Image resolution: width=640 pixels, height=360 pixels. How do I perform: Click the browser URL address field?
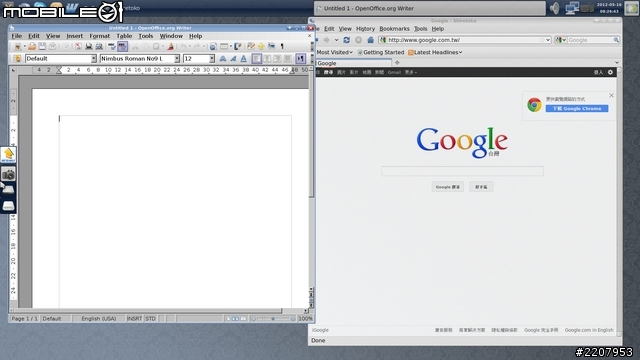[x=464, y=40]
